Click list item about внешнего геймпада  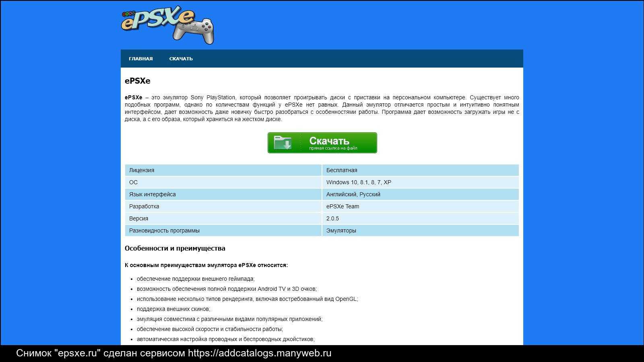tap(196, 279)
